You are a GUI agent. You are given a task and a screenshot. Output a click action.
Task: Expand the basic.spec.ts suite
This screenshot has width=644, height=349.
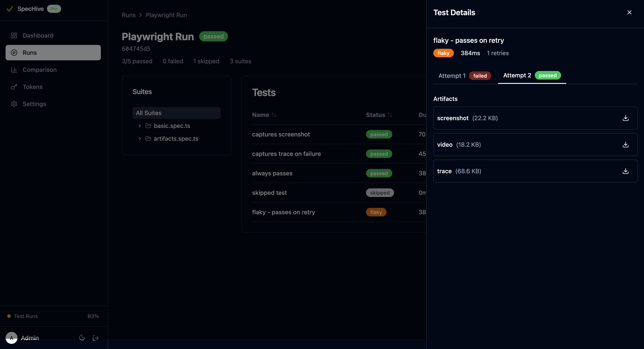pos(140,126)
